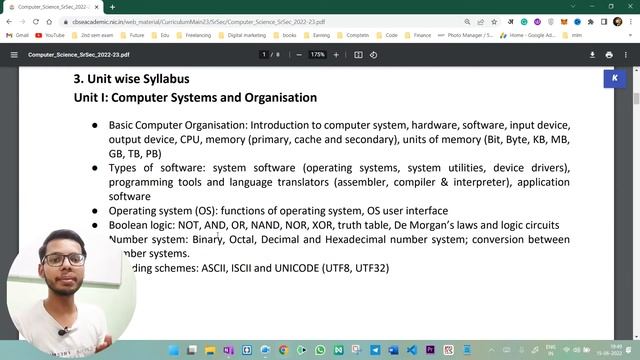Show more bookmarks overflow arrow
Image resolution: width=640 pixels, height=360 pixels.
point(630,35)
